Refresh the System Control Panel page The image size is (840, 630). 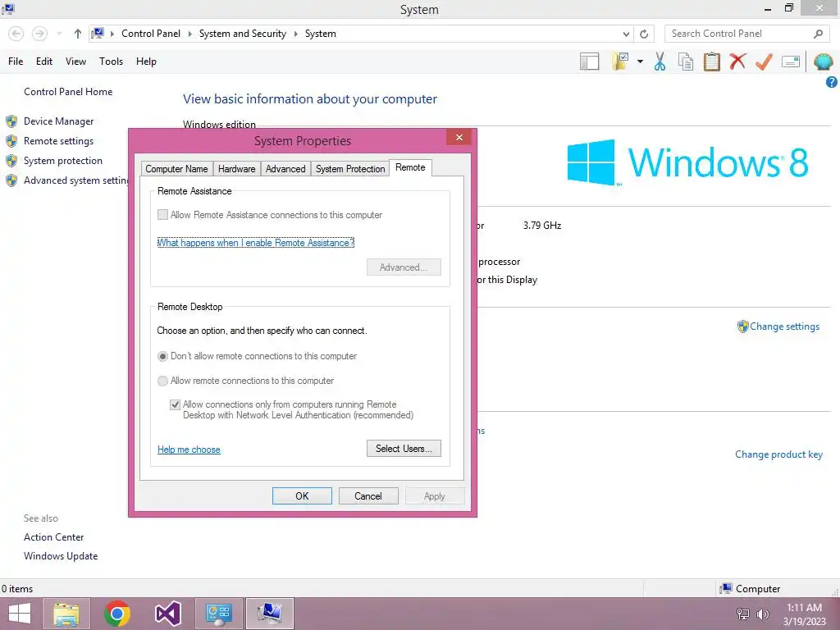click(644, 34)
